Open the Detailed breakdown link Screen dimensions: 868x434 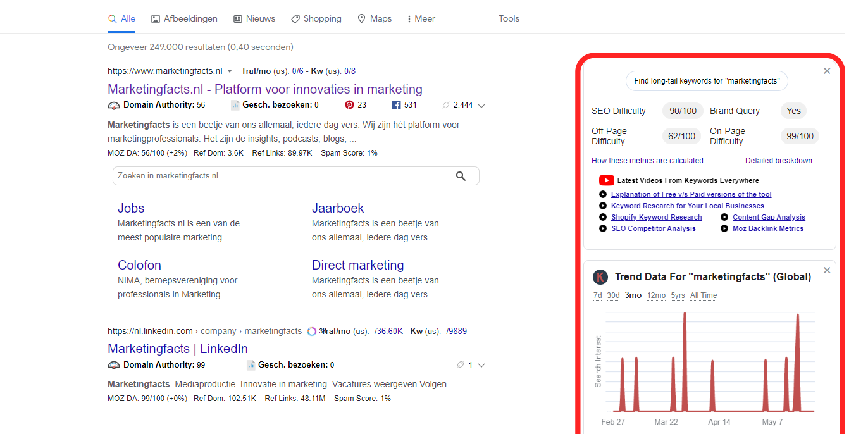click(x=778, y=161)
